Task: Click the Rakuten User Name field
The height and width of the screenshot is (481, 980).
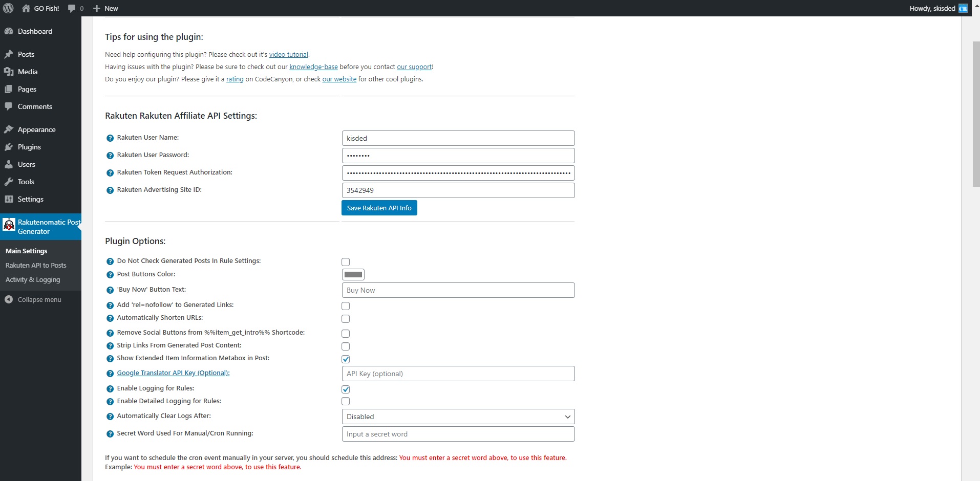Action: pos(458,138)
